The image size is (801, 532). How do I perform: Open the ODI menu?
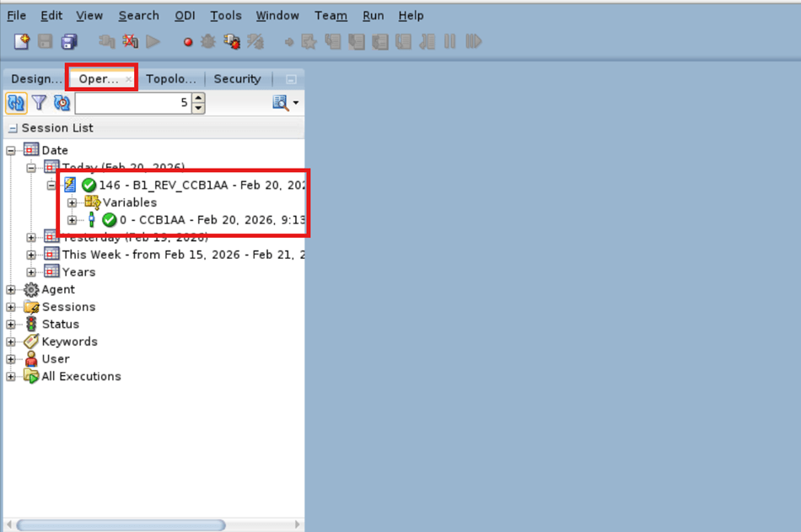tap(185, 15)
